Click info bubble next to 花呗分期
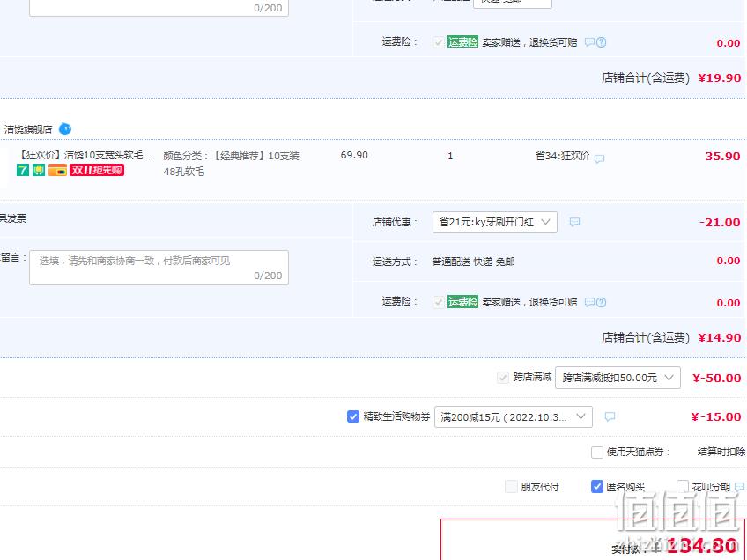747x560 pixels. 739,487
